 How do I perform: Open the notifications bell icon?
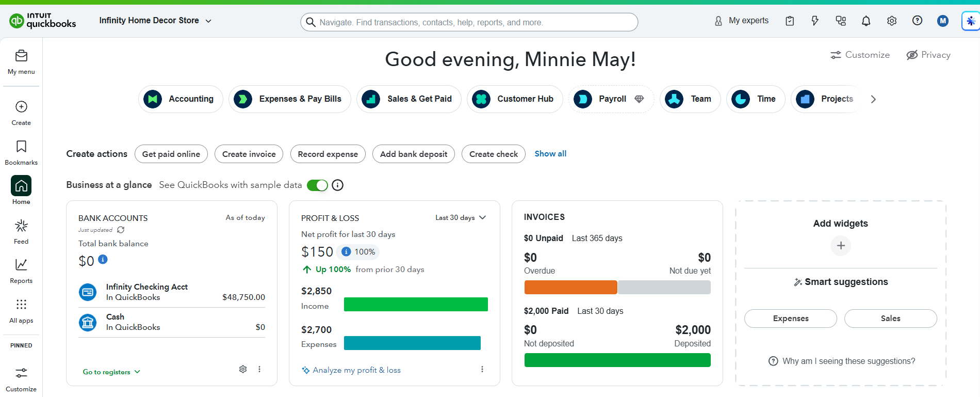point(866,21)
